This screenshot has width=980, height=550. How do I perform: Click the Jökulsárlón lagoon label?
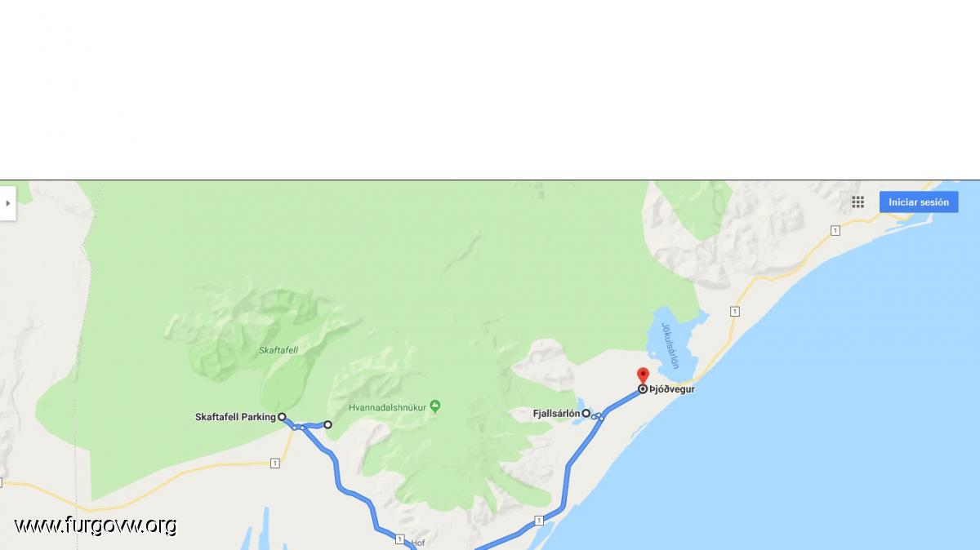tap(670, 346)
